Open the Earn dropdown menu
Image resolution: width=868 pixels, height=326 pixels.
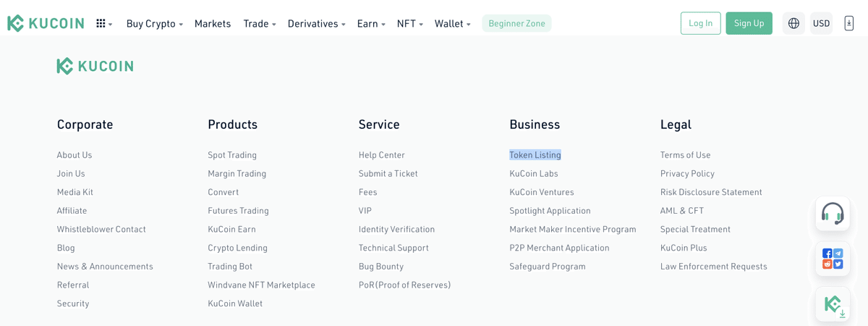(371, 24)
